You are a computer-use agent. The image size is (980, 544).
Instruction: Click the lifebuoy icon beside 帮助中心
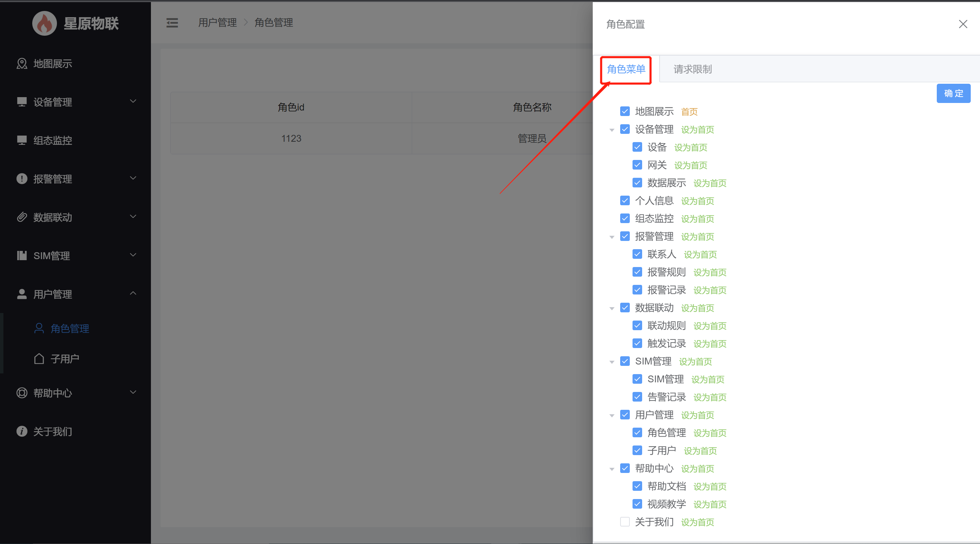coord(22,393)
